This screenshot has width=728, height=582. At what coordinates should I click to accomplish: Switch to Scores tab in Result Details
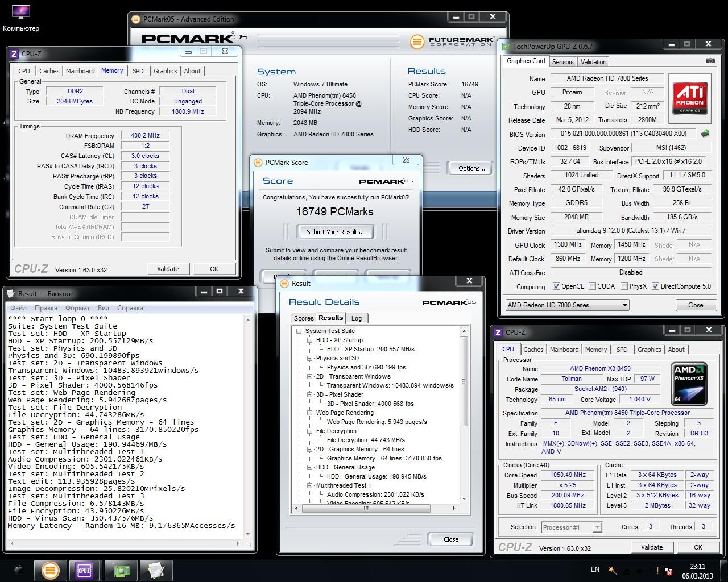[304, 318]
